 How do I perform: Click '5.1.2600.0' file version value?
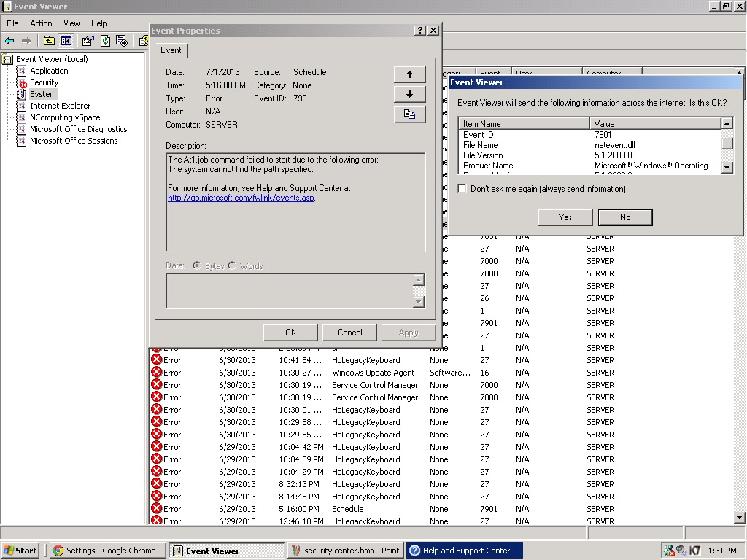pos(613,155)
